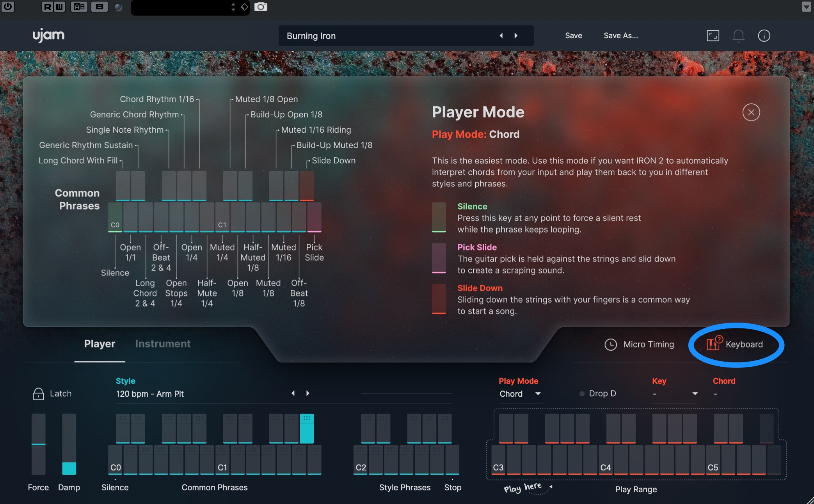Click the A/B compare settings icon
This screenshot has width=814, height=504.
click(79, 7)
